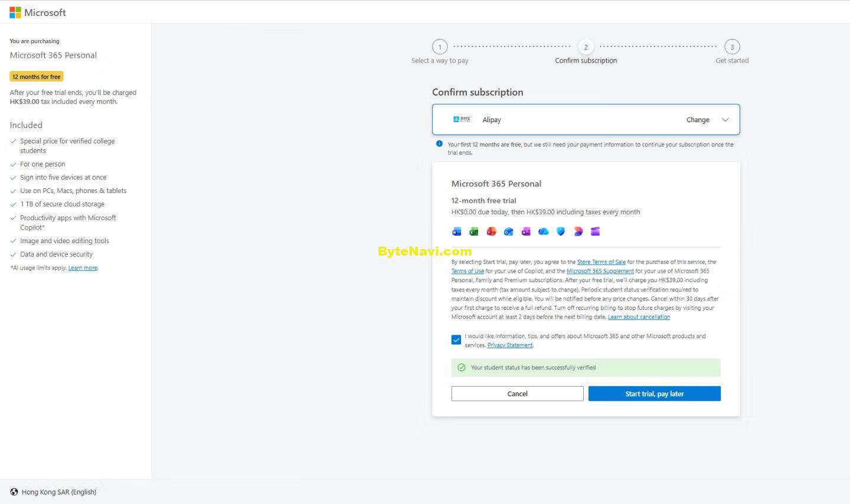Expand the Alipay payment method chevron
Viewport: 850px width, 504px height.
tap(725, 120)
